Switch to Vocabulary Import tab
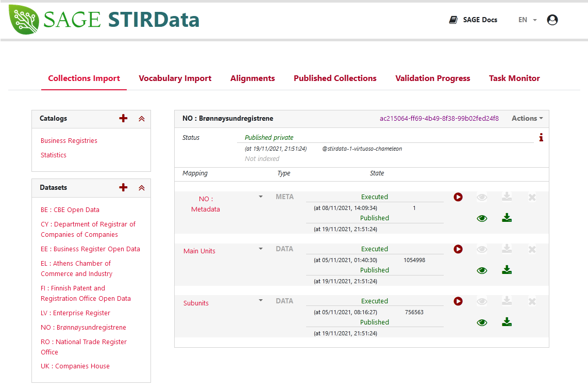 click(x=175, y=78)
